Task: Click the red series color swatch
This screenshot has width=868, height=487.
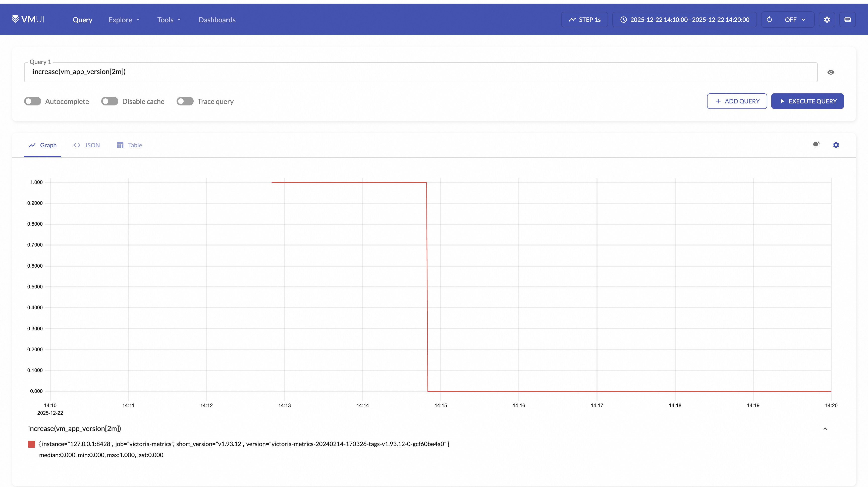Action: 32,444
